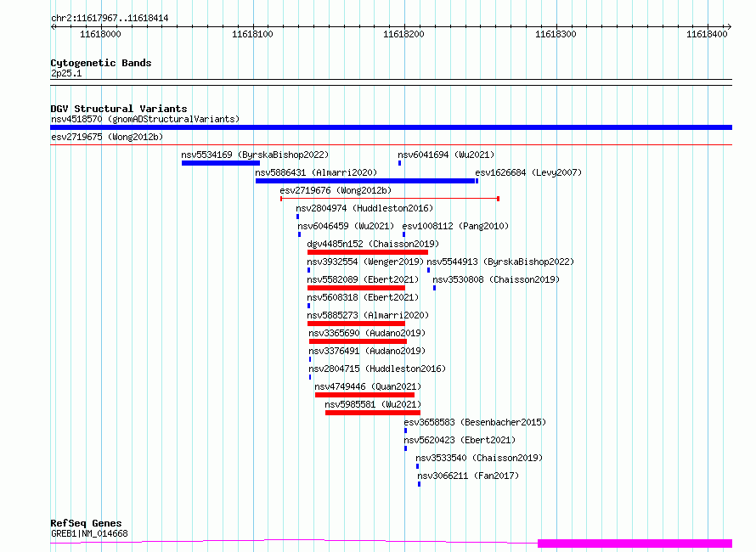Click the chr2:11617967..11618414 region label
The height and width of the screenshot is (552, 756).
[x=110, y=19]
